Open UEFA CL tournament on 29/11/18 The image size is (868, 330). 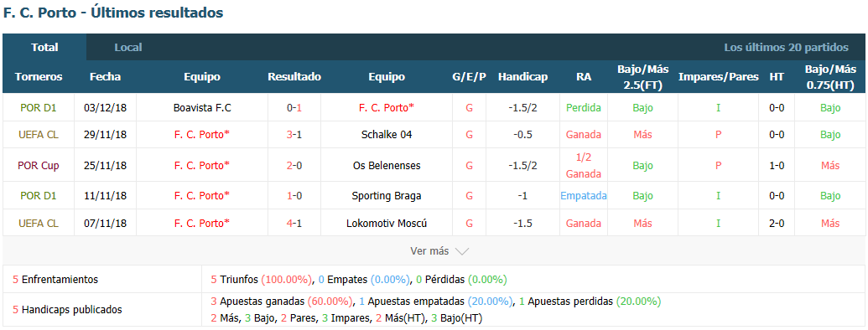pos(39,134)
